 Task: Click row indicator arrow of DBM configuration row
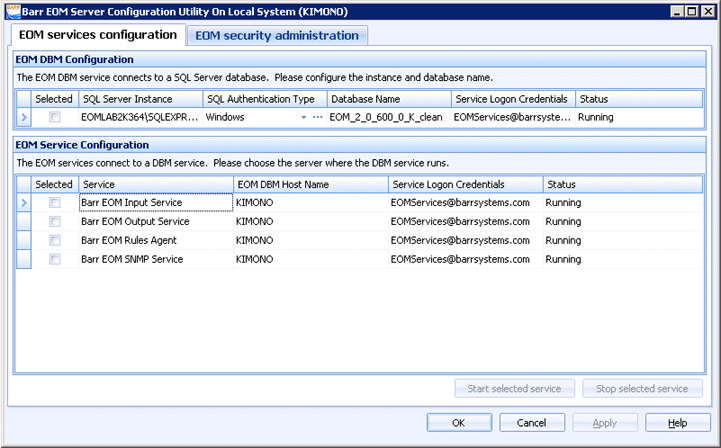coord(24,117)
